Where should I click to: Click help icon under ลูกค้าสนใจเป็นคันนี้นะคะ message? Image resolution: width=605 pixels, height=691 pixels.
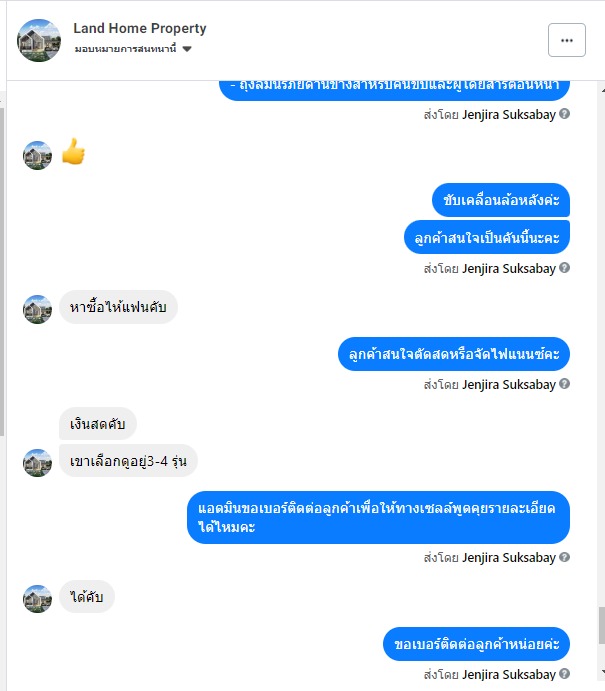pos(564,268)
